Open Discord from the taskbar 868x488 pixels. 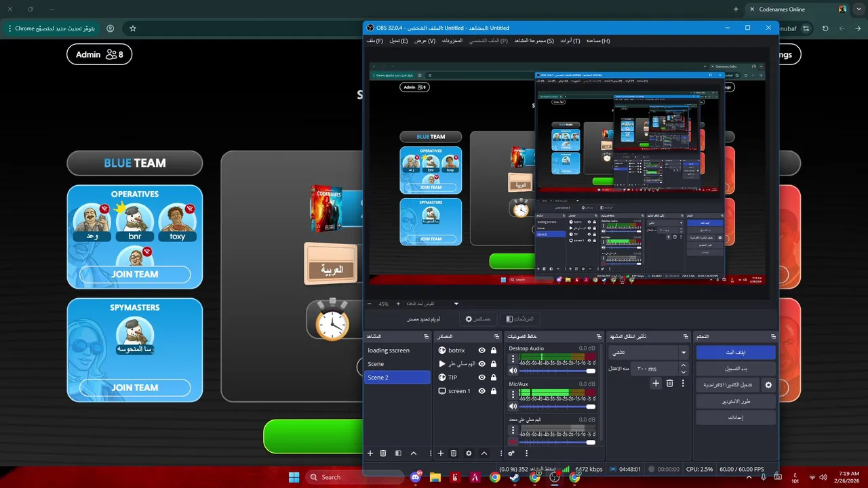[x=415, y=477]
